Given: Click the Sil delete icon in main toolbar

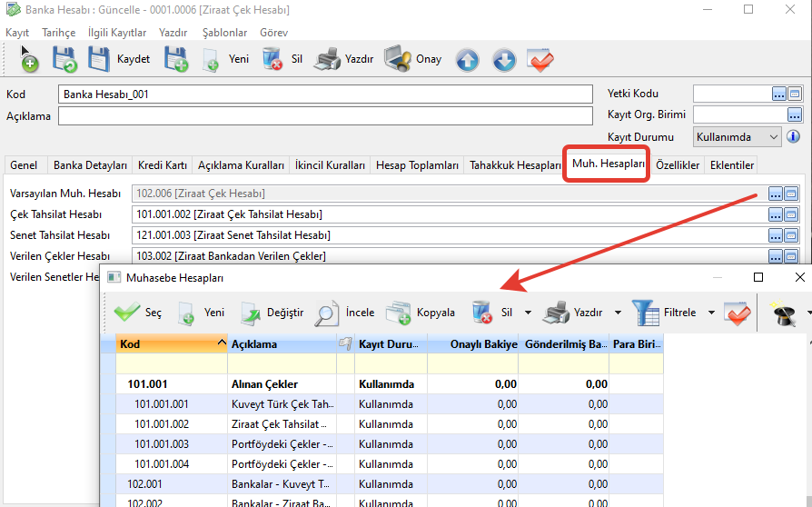Looking at the screenshot, I should 272,59.
